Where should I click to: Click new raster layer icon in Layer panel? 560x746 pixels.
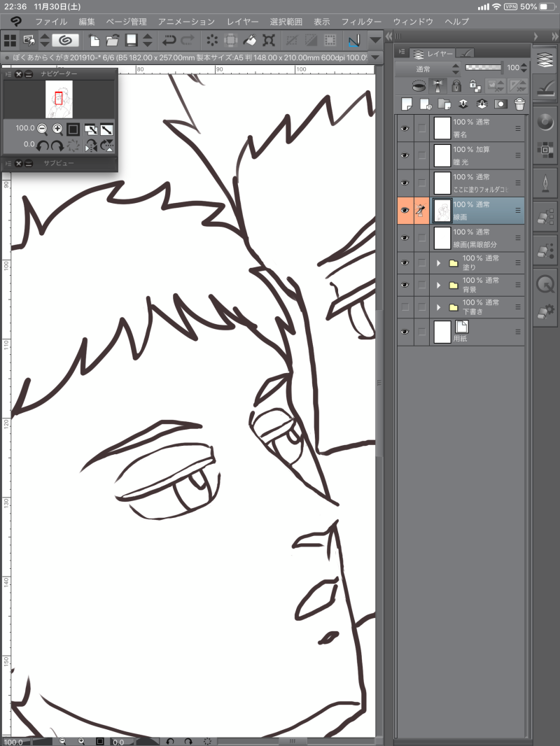click(406, 104)
